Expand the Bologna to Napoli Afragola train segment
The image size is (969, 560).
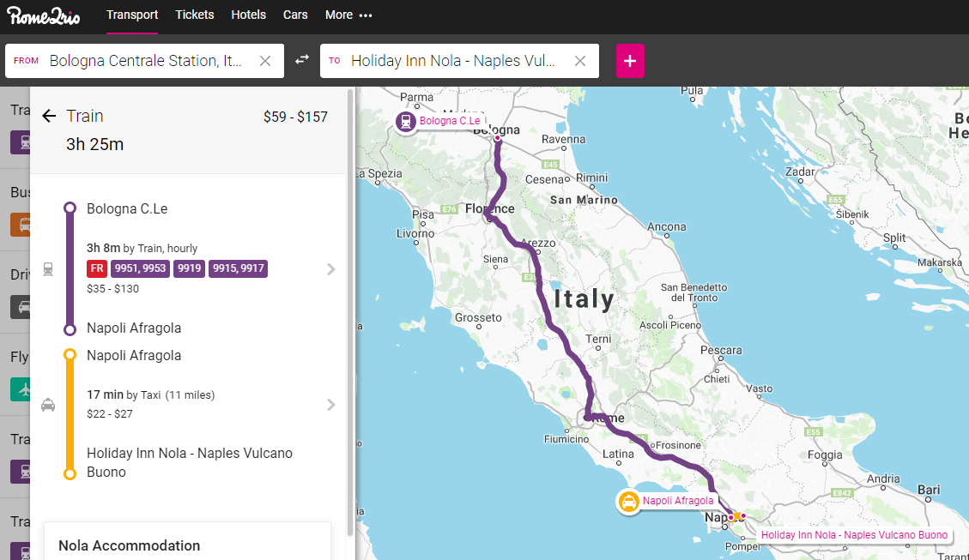point(330,269)
